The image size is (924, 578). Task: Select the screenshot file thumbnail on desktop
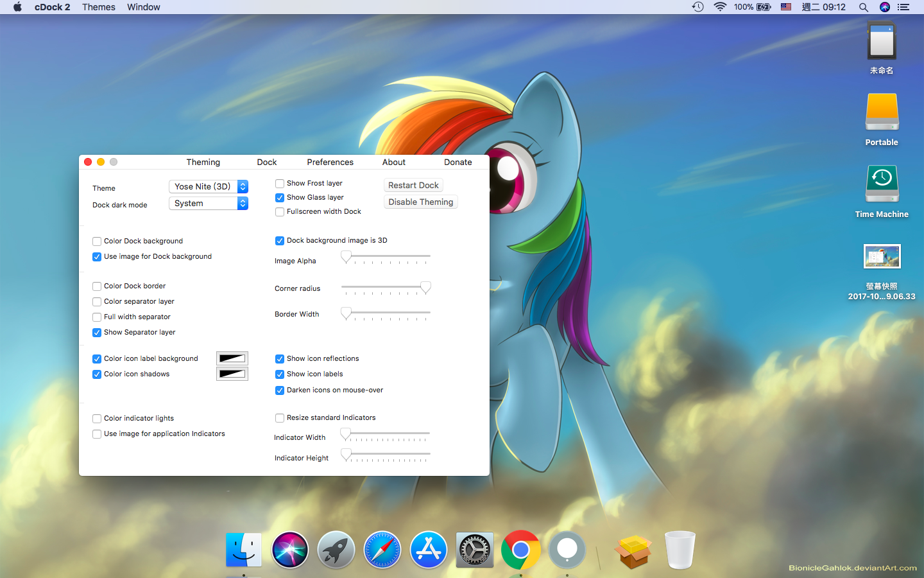pyautogui.click(x=882, y=256)
